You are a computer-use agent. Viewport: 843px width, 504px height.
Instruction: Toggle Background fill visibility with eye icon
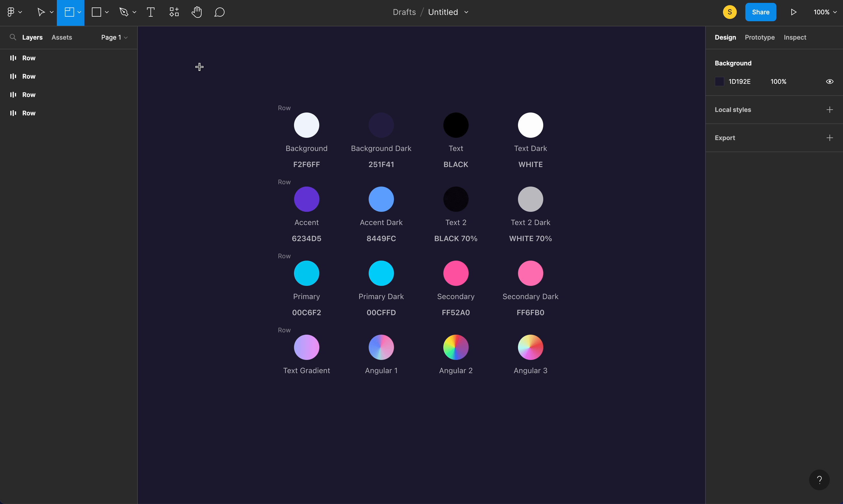pyautogui.click(x=830, y=81)
